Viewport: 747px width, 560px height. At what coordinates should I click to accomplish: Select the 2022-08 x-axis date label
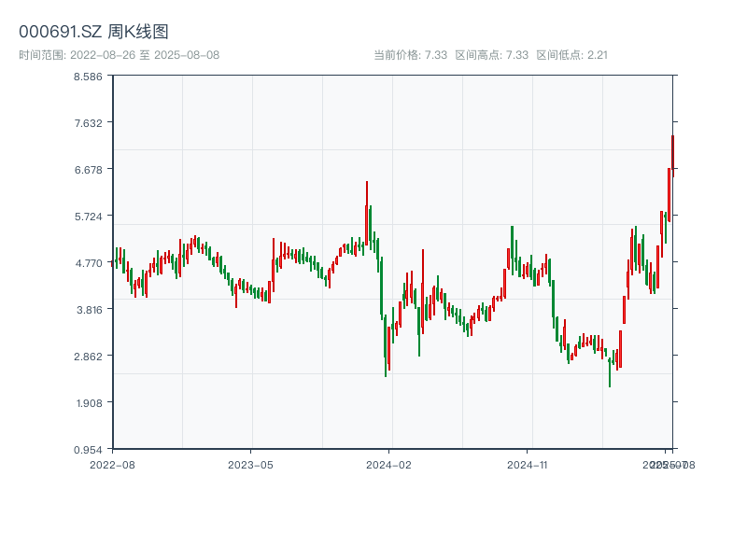pyautogui.click(x=112, y=464)
